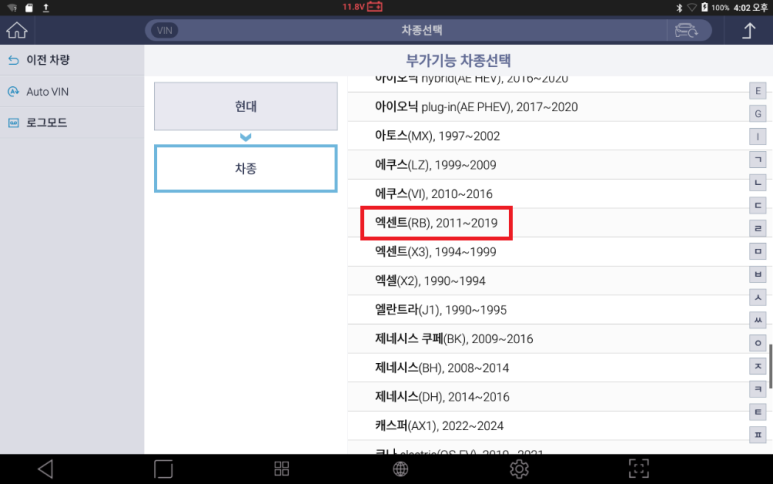Jump to index ㅈ
773x484 pixels.
(x=758, y=366)
